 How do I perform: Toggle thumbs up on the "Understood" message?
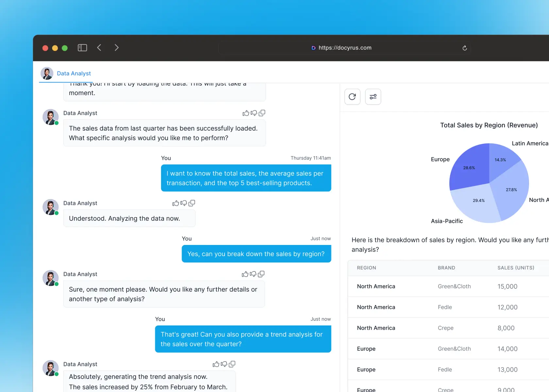point(176,203)
